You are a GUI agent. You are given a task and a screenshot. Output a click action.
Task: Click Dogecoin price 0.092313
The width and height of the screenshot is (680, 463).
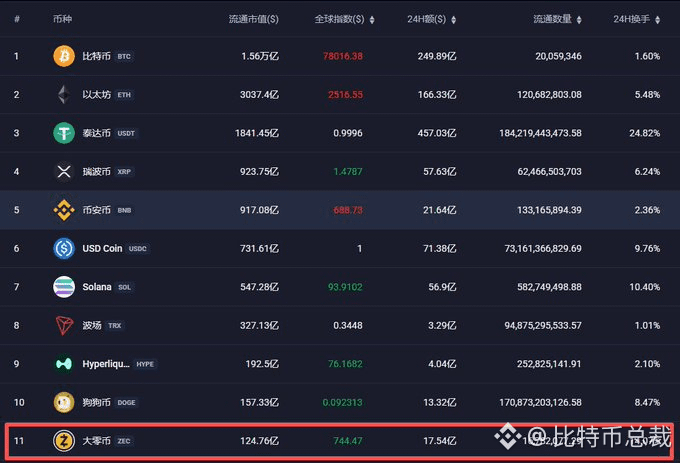tap(343, 403)
